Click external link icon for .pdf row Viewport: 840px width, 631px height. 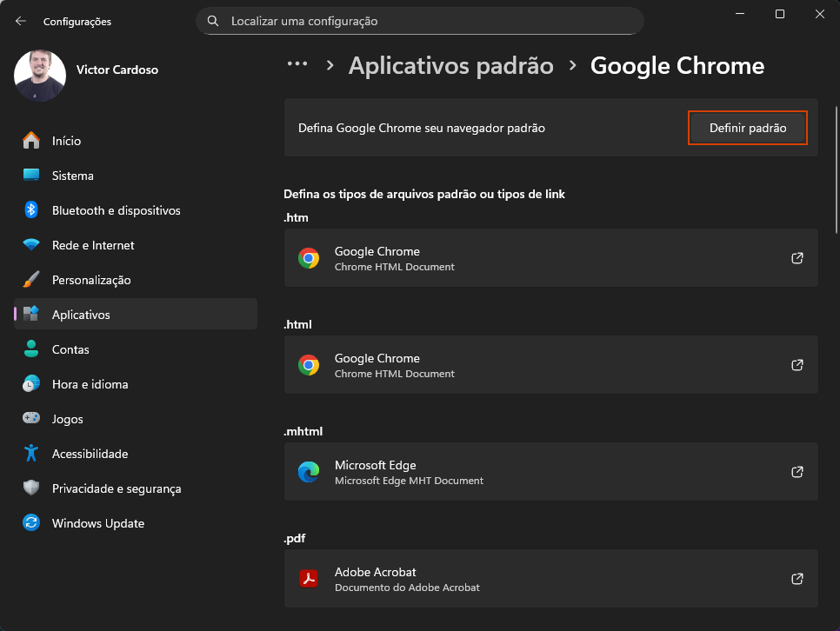pyautogui.click(x=797, y=579)
